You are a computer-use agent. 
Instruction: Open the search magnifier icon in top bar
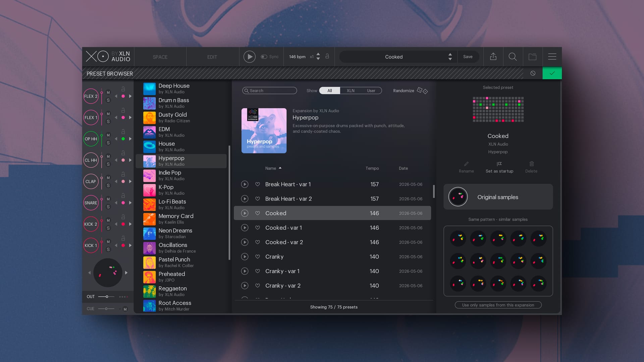[x=513, y=57]
